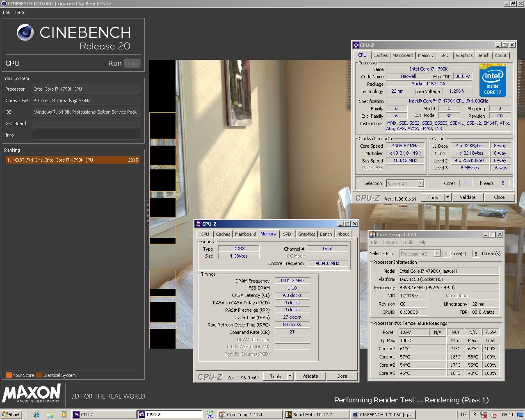Switch to Bench tab in CPU-Z Memory window
This screenshot has height=420, width=525.
coord(326,234)
